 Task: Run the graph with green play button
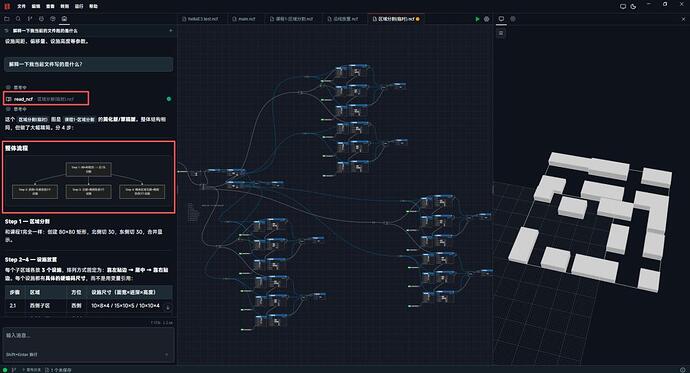pos(477,19)
